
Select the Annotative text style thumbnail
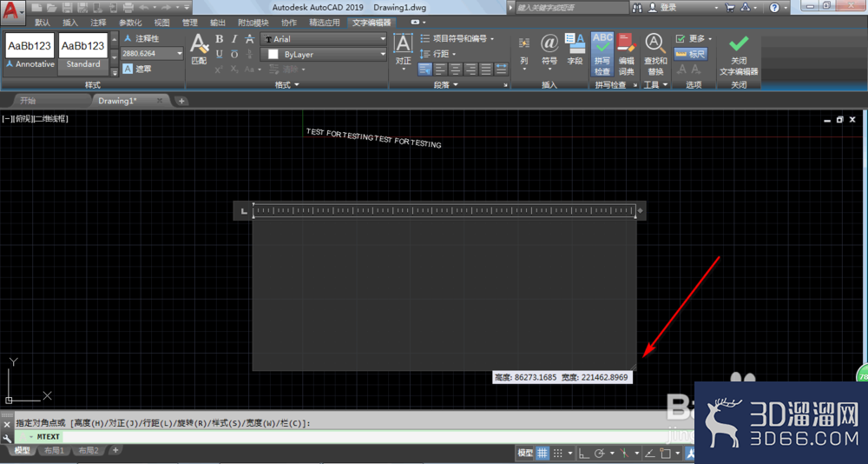pyautogui.click(x=30, y=51)
